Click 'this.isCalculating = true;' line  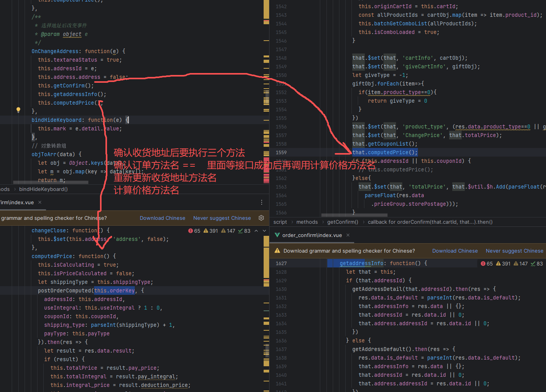[x=78, y=265]
